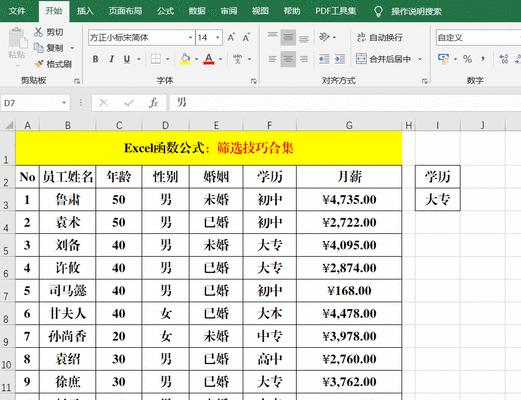Switch to Page Layout (页面布局) tab

(125, 11)
